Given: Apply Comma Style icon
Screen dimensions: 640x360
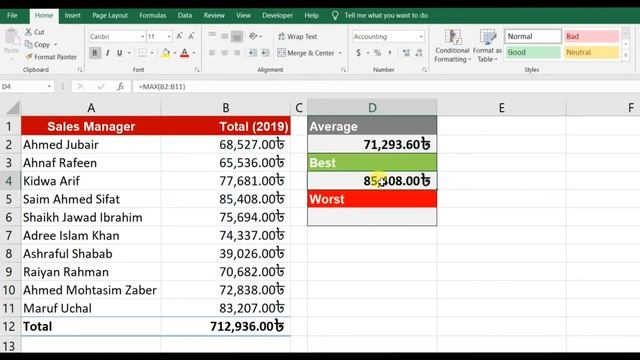Looking at the screenshot, I should (390, 53).
